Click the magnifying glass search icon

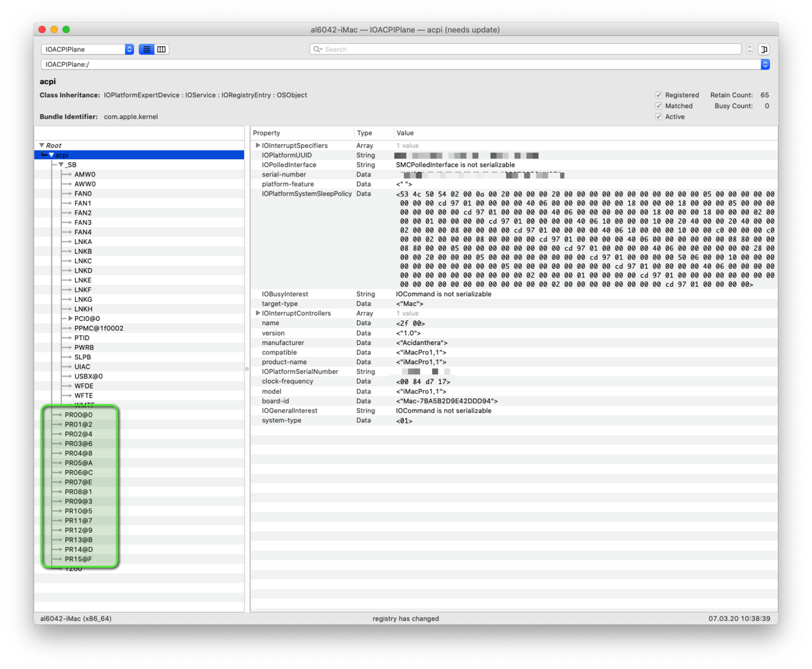point(318,50)
